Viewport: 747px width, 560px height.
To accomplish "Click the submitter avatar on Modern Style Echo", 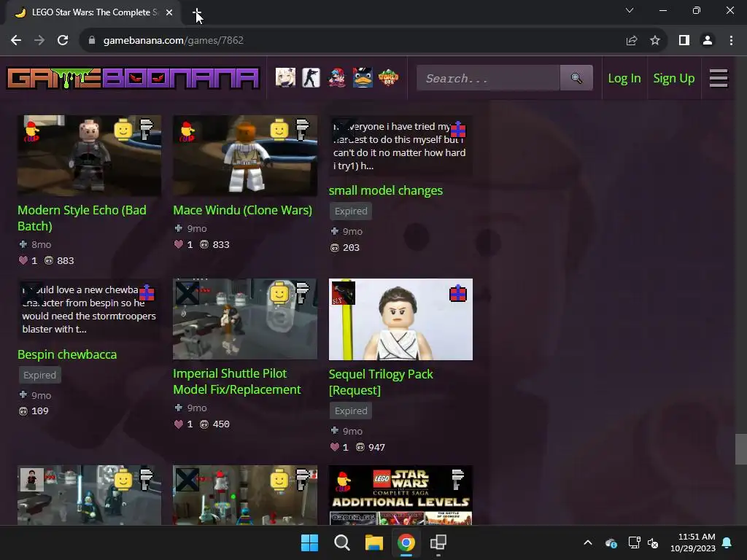I will [x=32, y=131].
